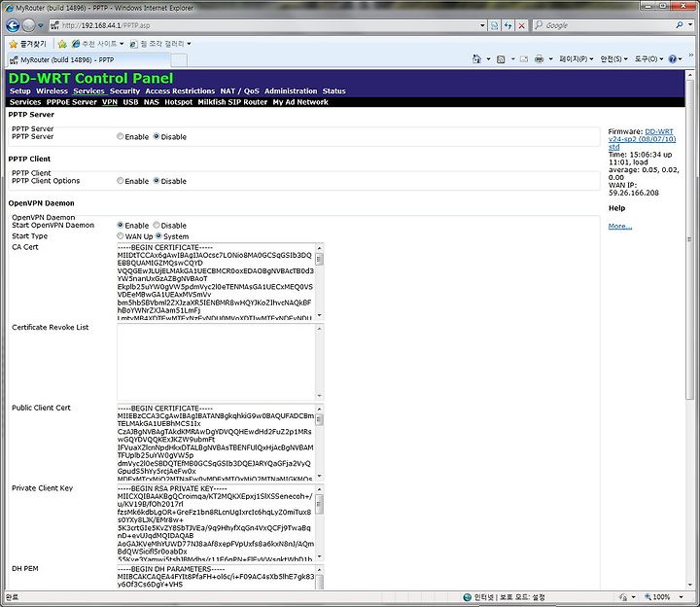This screenshot has width=700, height=607.
Task: Enable the PPTP Server radio option
Action: (121, 136)
